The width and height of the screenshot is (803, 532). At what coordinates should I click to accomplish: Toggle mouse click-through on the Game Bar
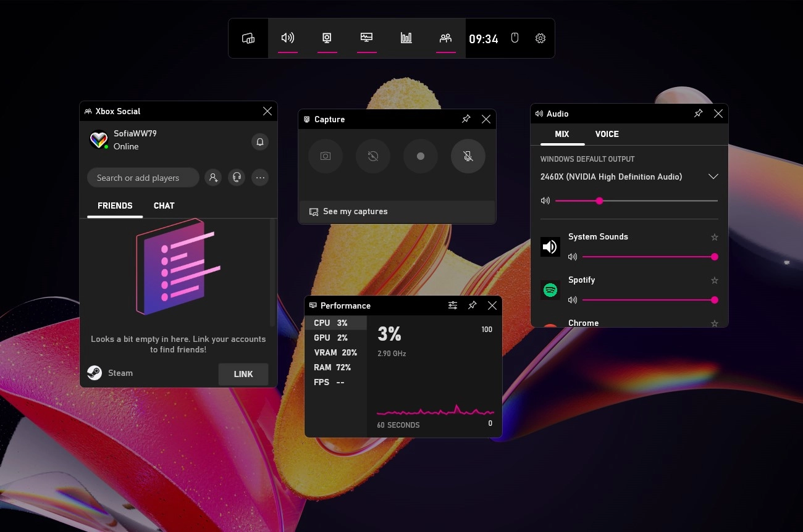[x=515, y=38]
